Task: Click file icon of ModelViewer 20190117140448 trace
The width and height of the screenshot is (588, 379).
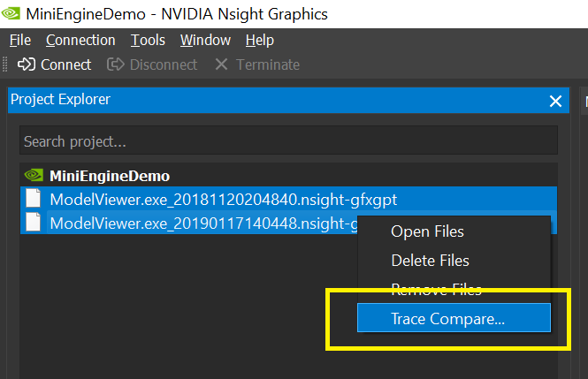Action: tap(34, 223)
